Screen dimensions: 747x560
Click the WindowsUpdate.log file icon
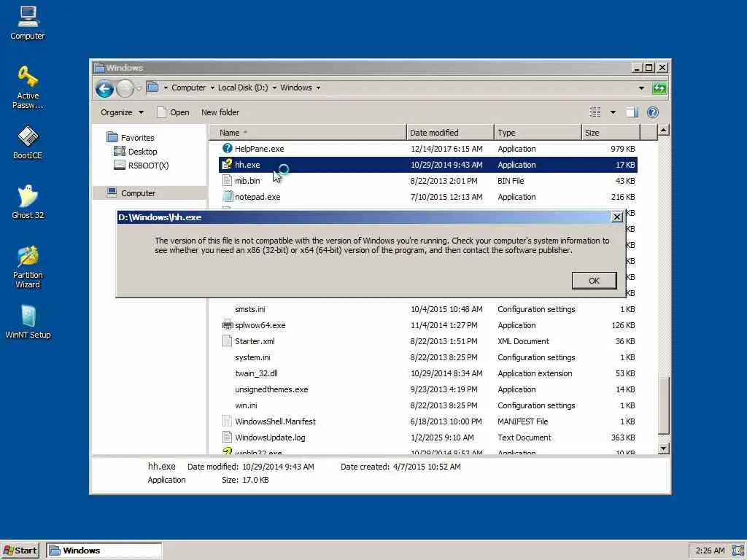tap(228, 437)
